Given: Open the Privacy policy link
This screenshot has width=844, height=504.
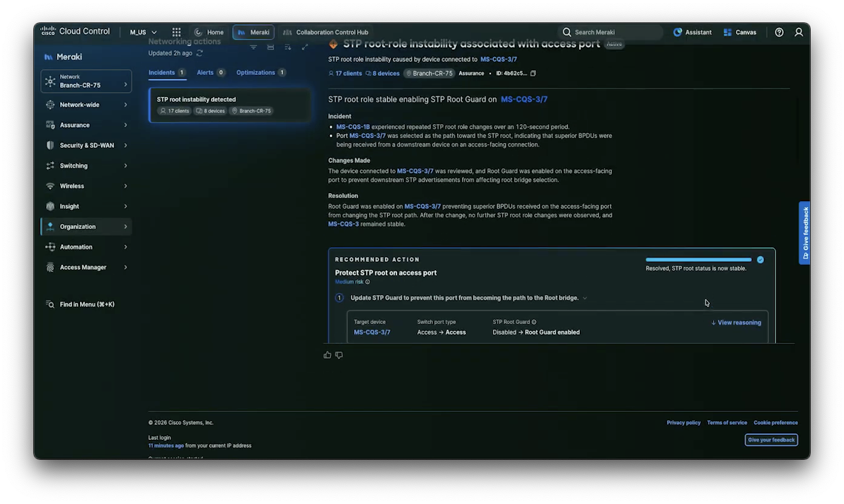Looking at the screenshot, I should 683,423.
